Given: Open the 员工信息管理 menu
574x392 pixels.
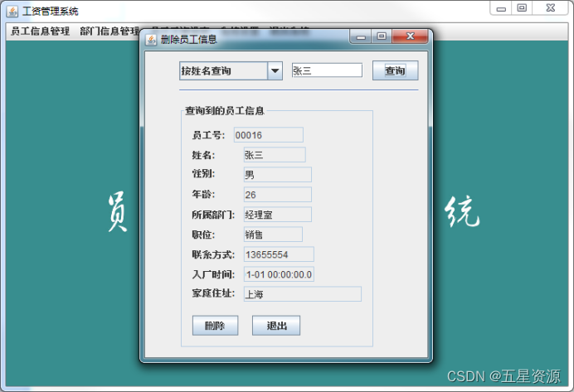Looking at the screenshot, I should (x=41, y=31).
